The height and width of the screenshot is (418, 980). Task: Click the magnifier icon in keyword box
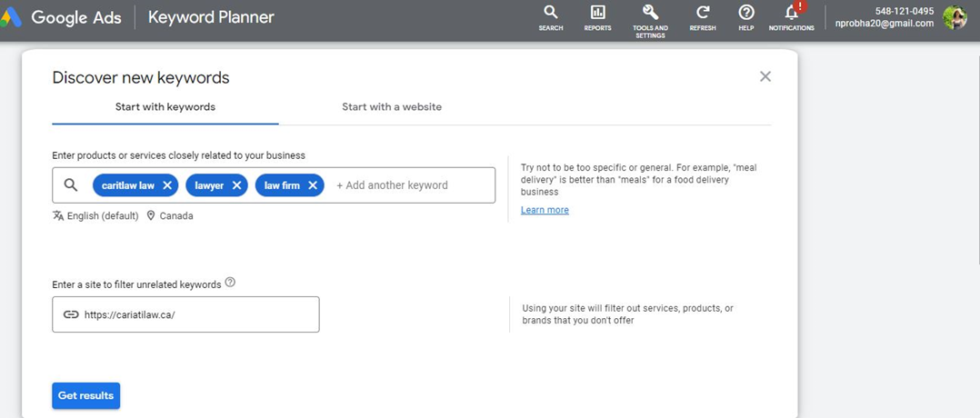tap(71, 185)
